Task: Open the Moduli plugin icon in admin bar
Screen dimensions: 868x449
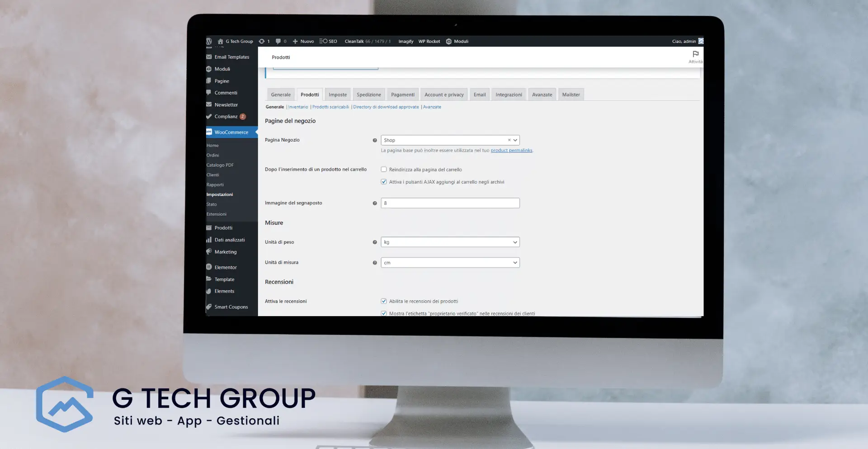Action: pyautogui.click(x=448, y=41)
